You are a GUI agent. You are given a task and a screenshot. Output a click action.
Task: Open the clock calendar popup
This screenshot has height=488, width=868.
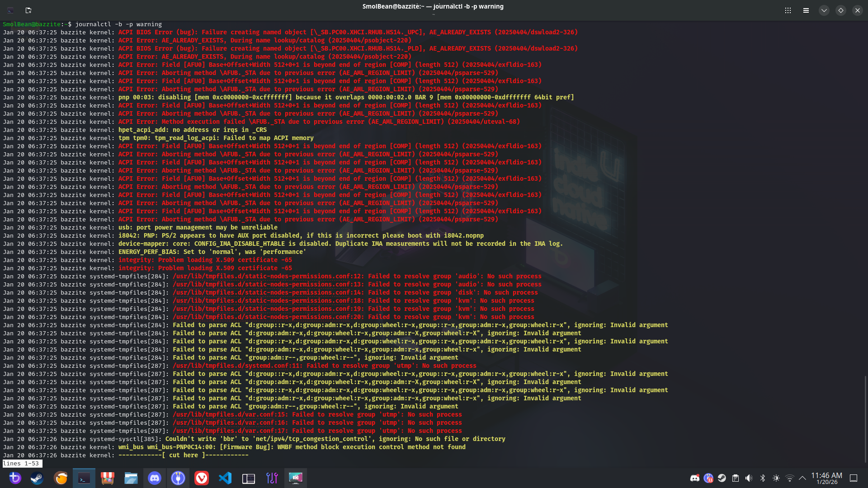(x=826, y=478)
